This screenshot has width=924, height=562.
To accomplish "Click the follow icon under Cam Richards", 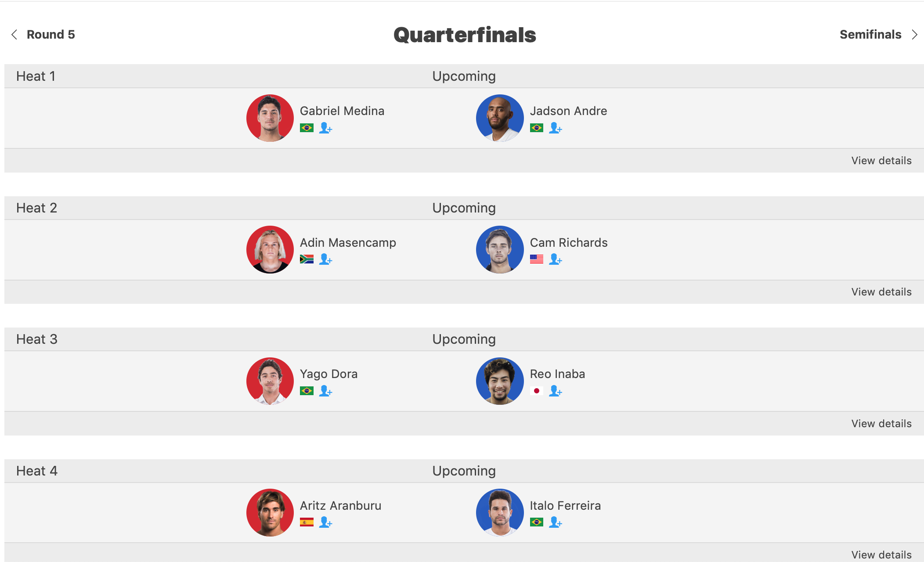I will 556,259.
